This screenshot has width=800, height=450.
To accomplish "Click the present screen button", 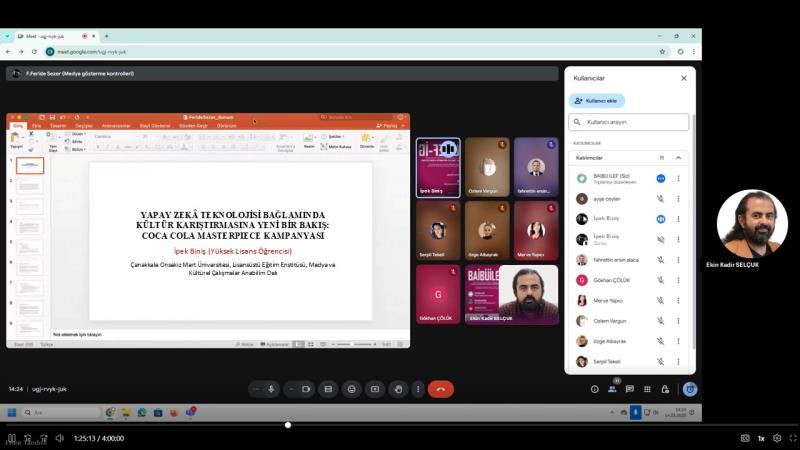I will coord(375,389).
